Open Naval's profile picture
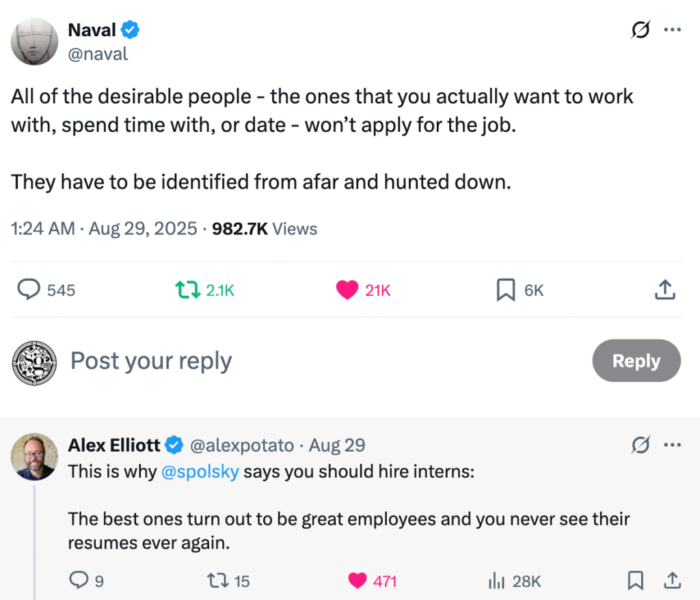 34,42
